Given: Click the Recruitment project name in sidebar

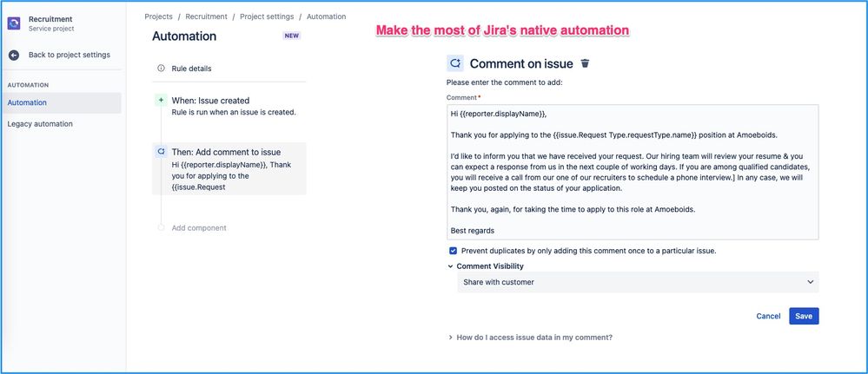Looking at the screenshot, I should pos(50,19).
